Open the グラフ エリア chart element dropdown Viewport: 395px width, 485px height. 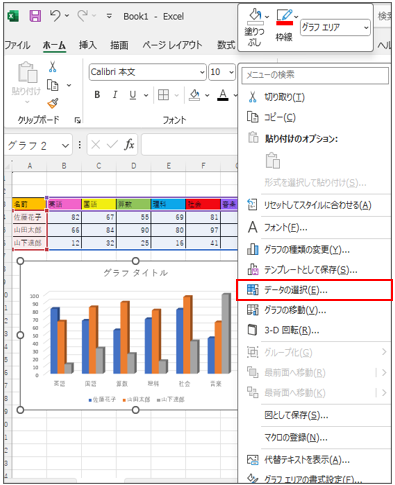pyautogui.click(x=335, y=27)
